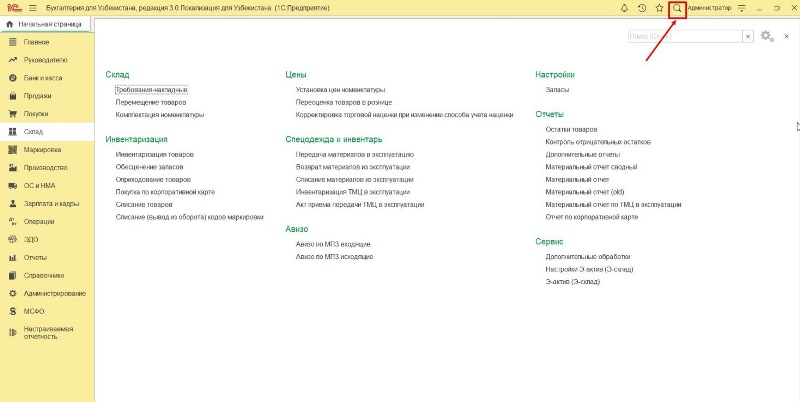
Task: Click the search magnifier icon in title bar
Action: 677,8
